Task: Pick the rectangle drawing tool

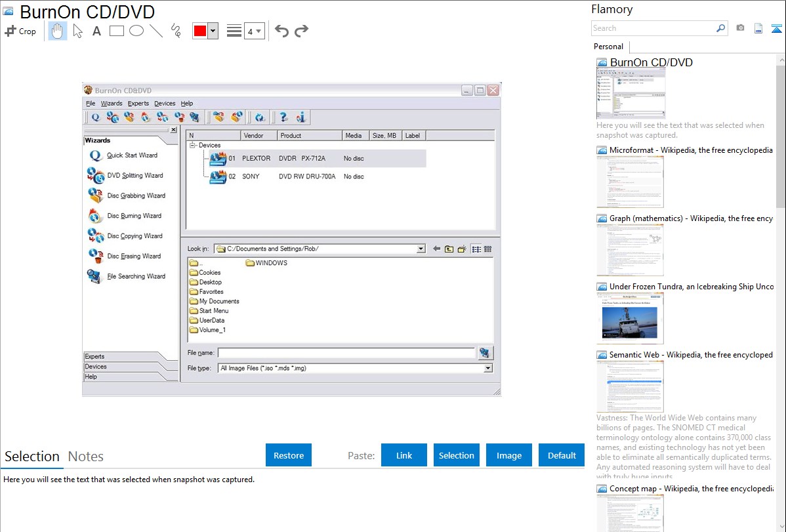Action: click(116, 31)
